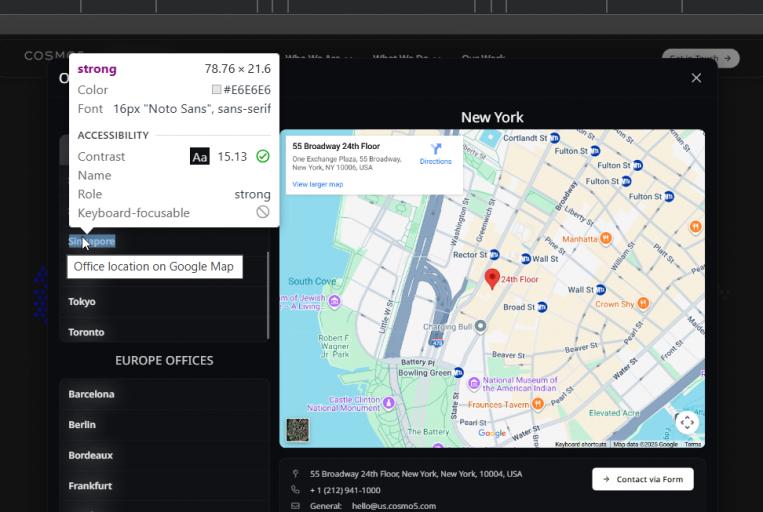Select the Crown Shy restaurant marker

click(x=643, y=303)
